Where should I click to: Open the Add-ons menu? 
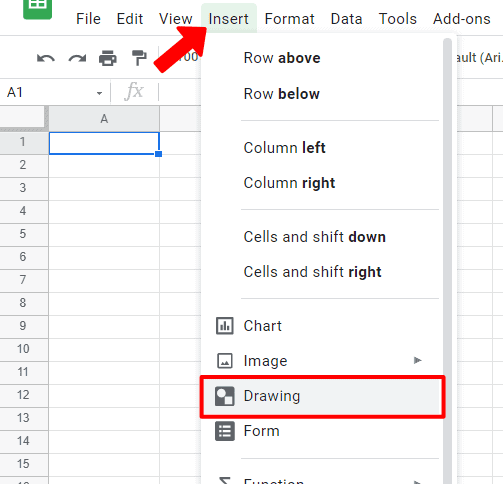tap(462, 19)
